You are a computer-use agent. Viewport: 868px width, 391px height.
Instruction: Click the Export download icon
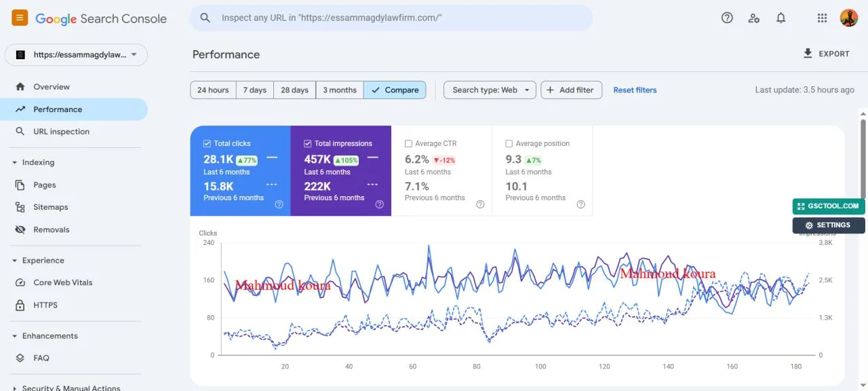tap(808, 54)
